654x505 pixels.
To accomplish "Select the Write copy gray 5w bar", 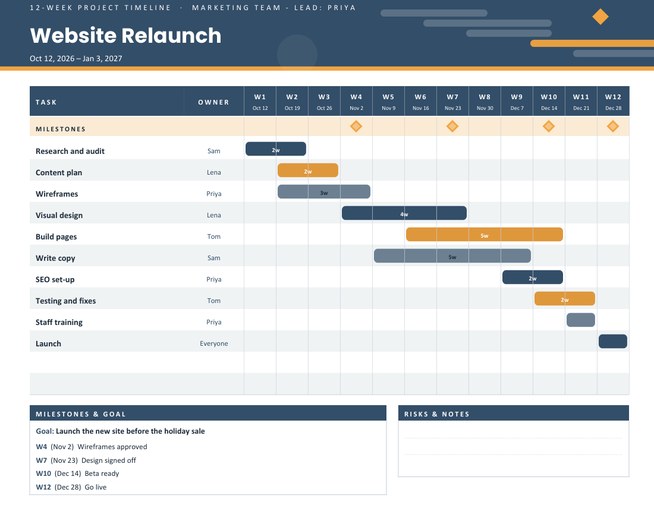I will pos(452,256).
